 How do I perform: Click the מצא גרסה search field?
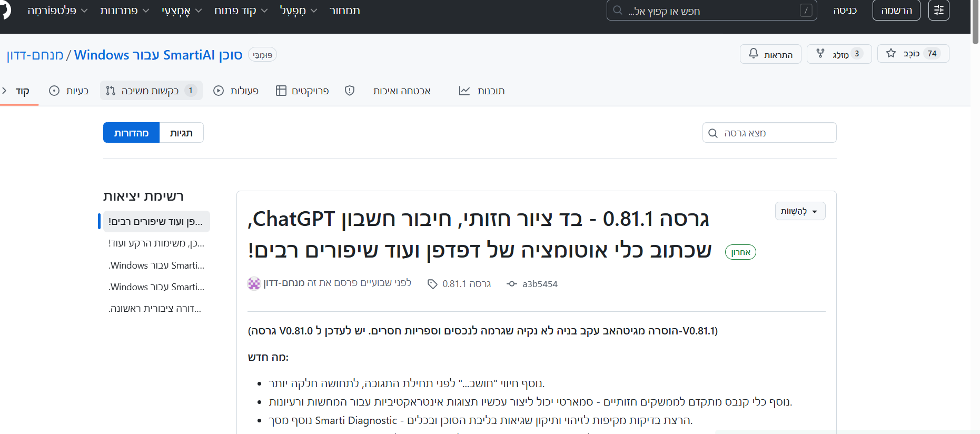coord(769,133)
